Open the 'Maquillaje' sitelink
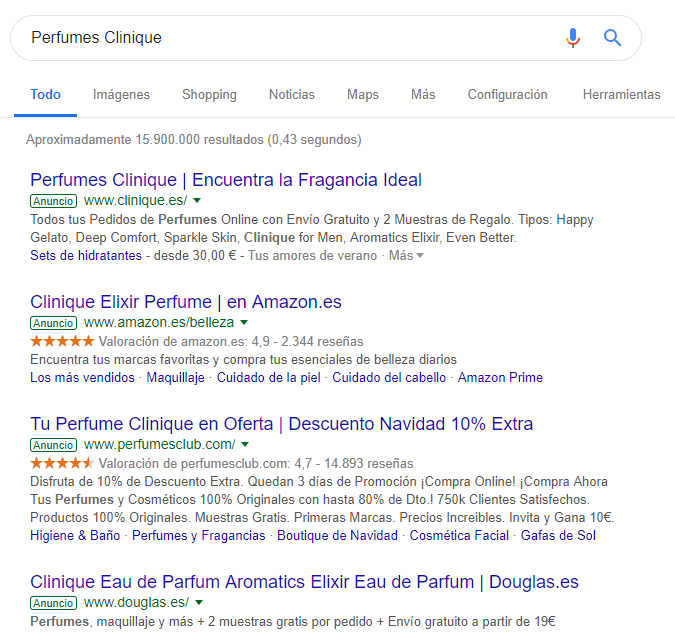This screenshot has height=642, width=675. (x=176, y=377)
